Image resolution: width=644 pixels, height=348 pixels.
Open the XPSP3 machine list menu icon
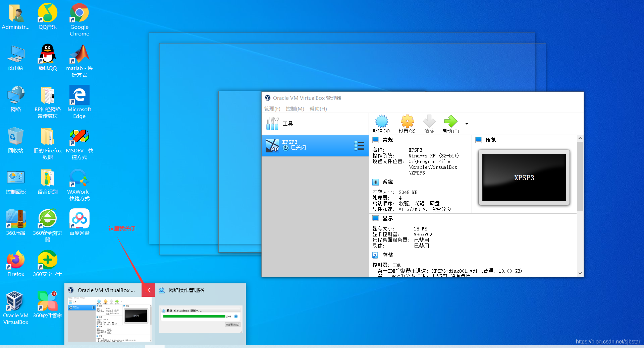tap(359, 146)
